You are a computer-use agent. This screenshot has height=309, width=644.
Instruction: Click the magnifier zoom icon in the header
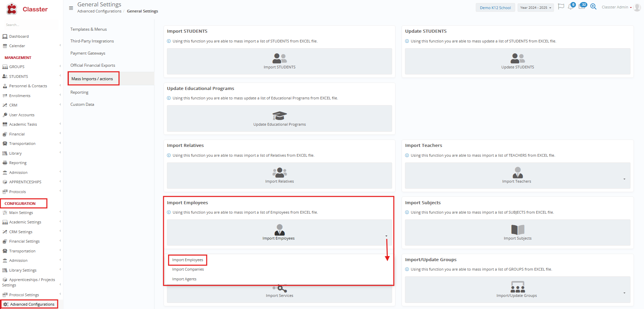(593, 7)
